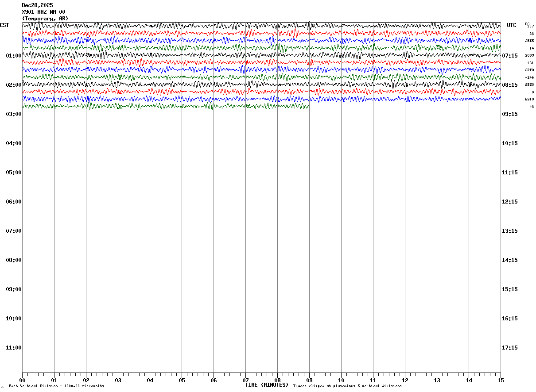The width and height of the screenshot is (536, 392).
Task: Click minute tick label 10 on time axis
Action: [x=341, y=380]
